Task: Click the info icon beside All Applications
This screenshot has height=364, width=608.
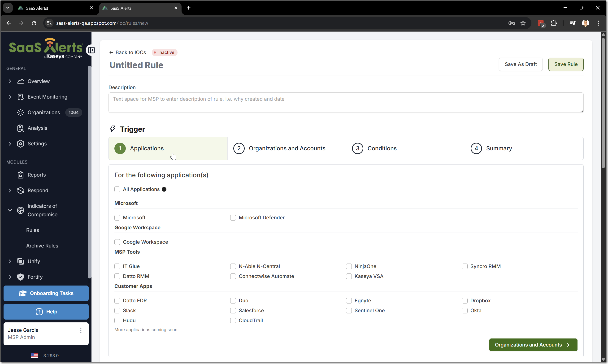Action: pos(164,189)
